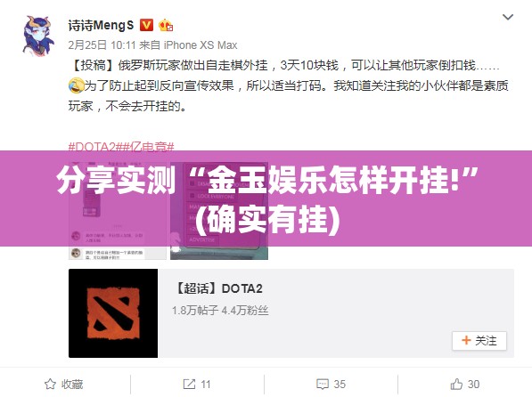Image resolution: width=532 pixels, height=397 pixels.
Task: Open the 2月25日 10:11 timestamp link
Action: pos(102,45)
